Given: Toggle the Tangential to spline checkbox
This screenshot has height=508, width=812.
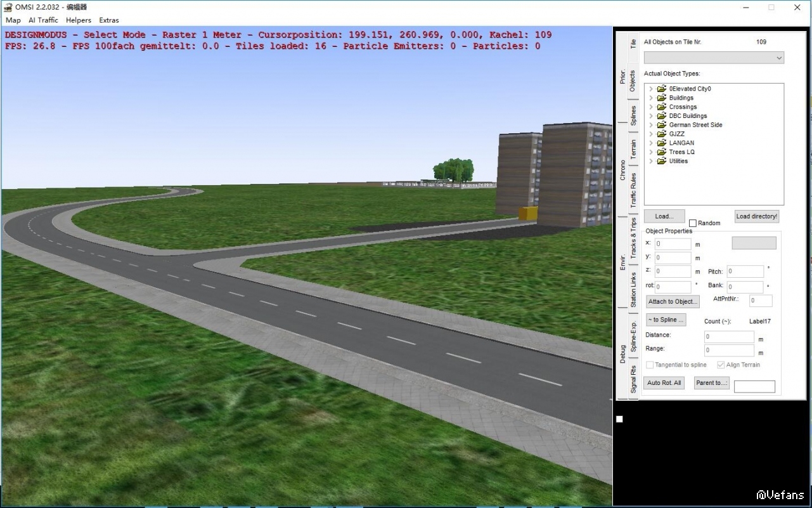Looking at the screenshot, I should point(650,365).
